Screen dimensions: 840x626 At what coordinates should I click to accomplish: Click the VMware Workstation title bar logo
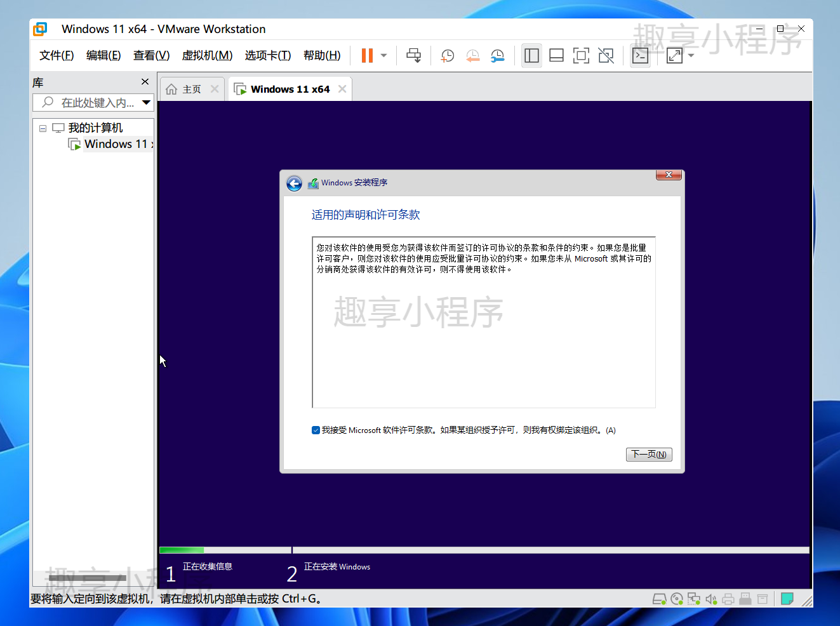point(41,29)
